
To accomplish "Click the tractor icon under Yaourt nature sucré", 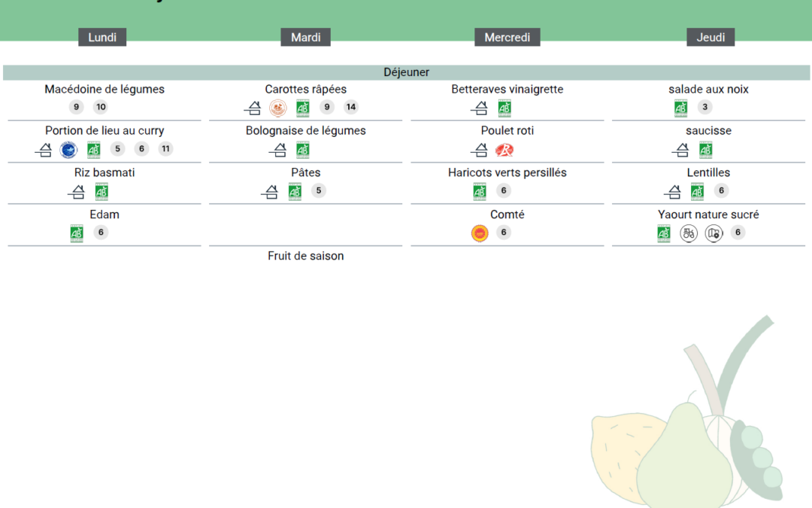I will (689, 233).
